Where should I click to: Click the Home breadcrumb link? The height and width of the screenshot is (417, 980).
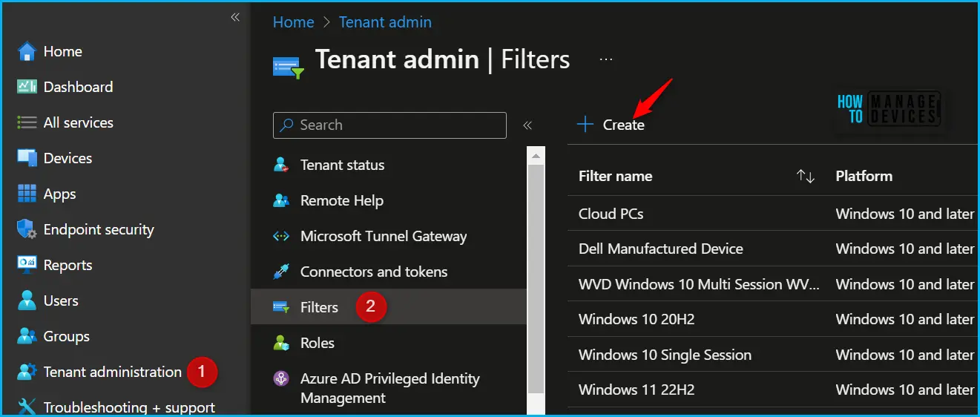293,22
